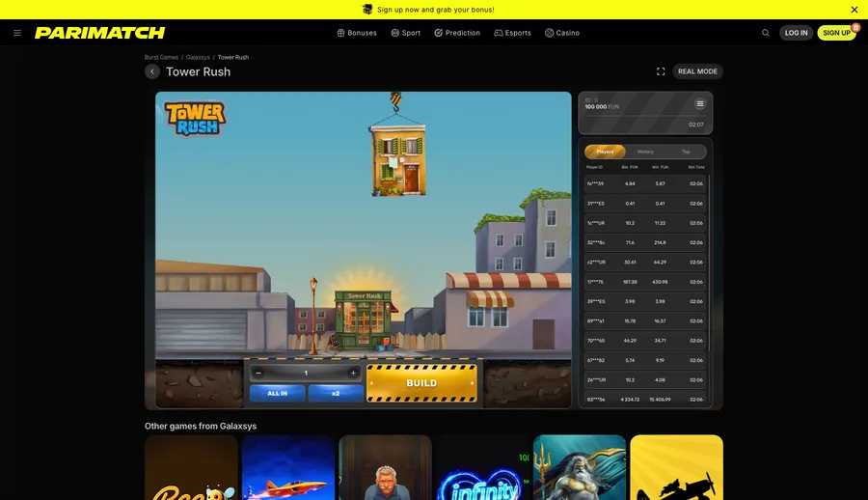Click the hanging building block on the crane
The height and width of the screenshot is (500, 868).
pos(397,159)
